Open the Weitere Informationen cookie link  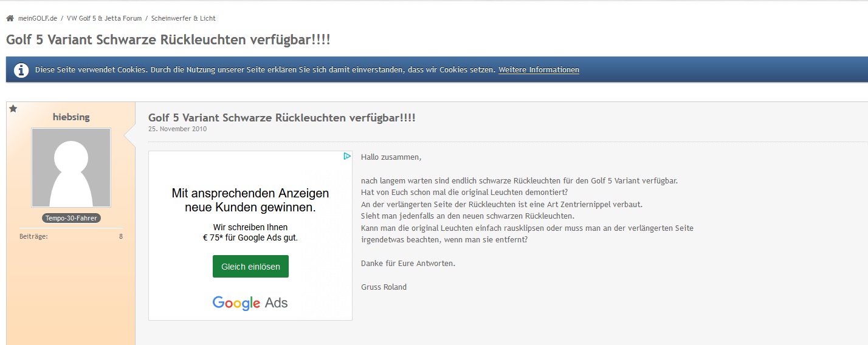539,70
